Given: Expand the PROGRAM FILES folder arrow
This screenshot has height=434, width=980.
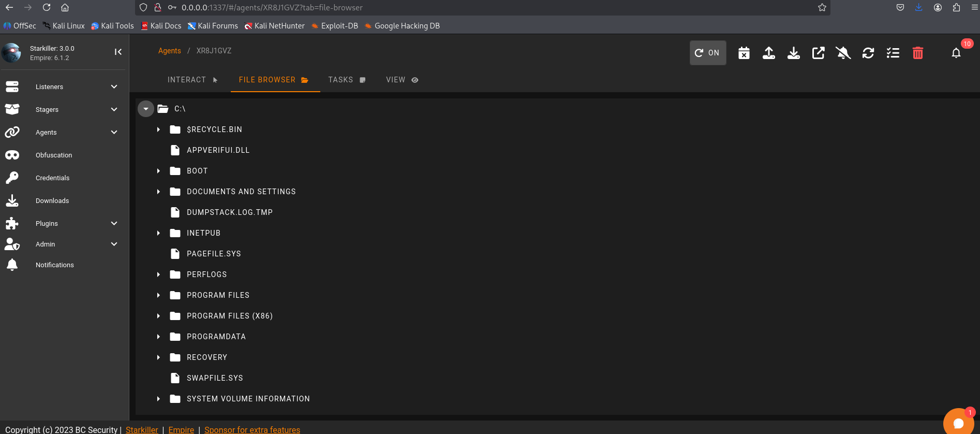Looking at the screenshot, I should point(158,295).
